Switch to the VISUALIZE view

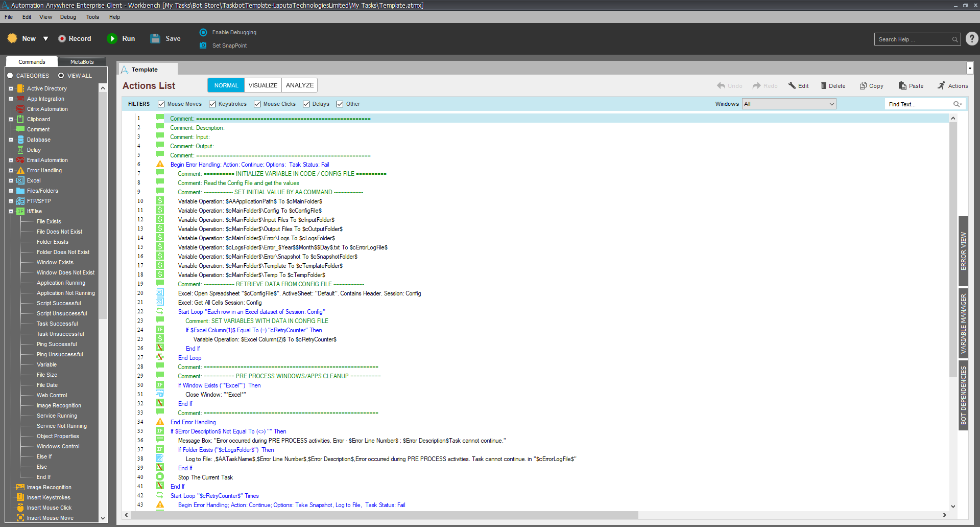(x=263, y=85)
